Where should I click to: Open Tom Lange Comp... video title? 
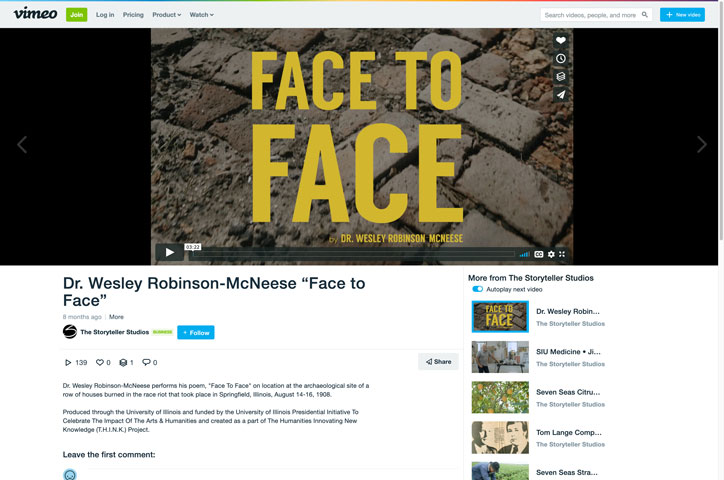click(569, 432)
